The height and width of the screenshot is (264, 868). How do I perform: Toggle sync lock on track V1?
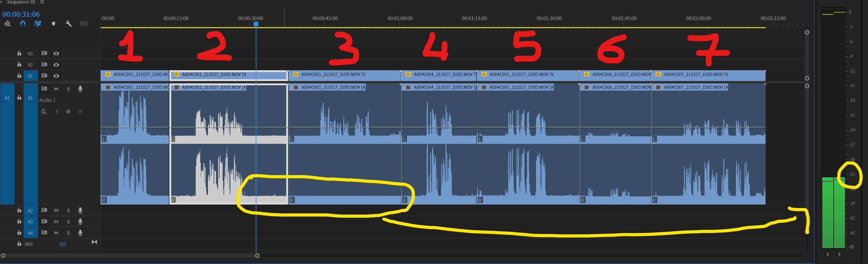(44, 76)
